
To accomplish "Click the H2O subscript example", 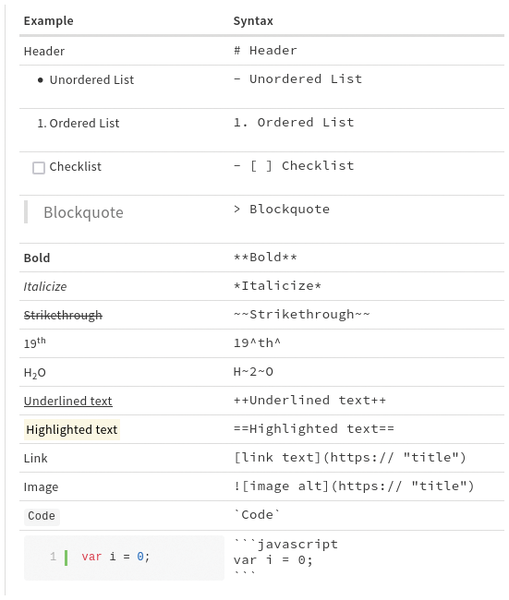I will click(x=35, y=373).
